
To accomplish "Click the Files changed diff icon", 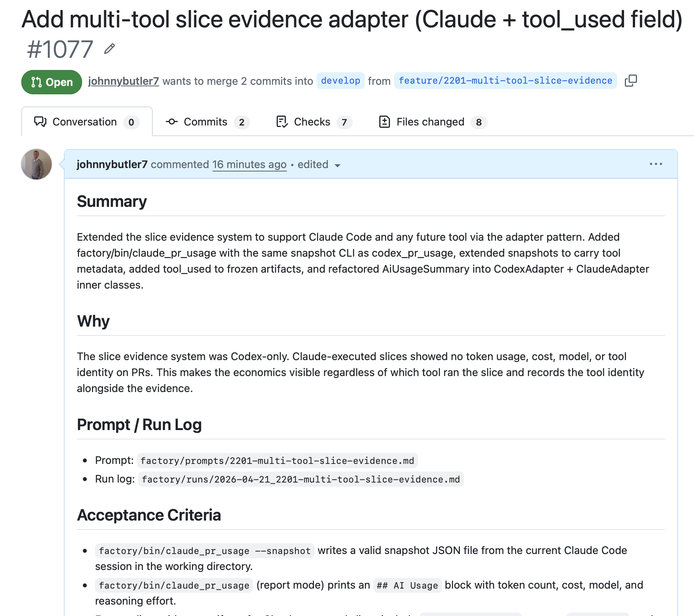I will pos(384,122).
